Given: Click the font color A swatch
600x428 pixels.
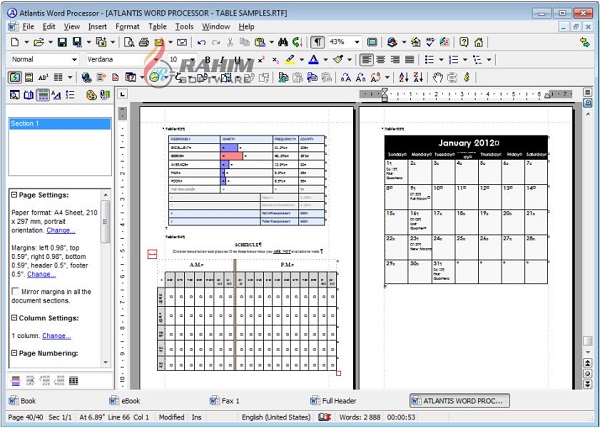Looking at the screenshot, I should click(x=313, y=60).
